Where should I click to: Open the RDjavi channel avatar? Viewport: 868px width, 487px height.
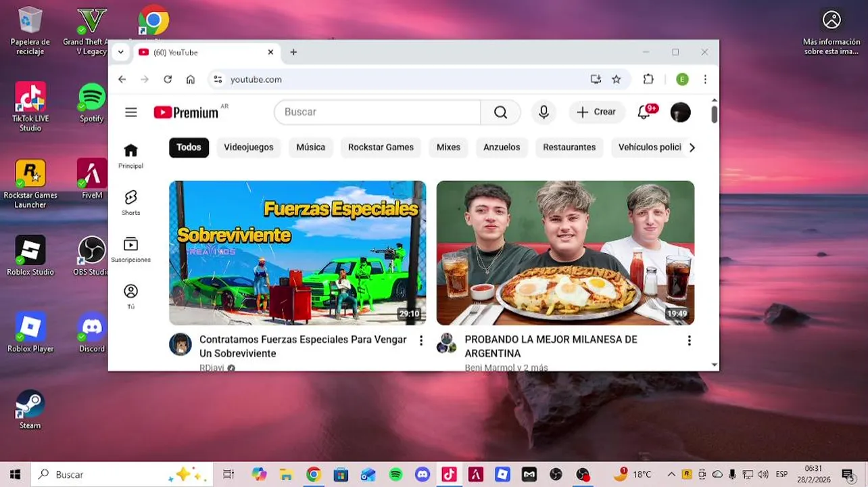click(180, 344)
